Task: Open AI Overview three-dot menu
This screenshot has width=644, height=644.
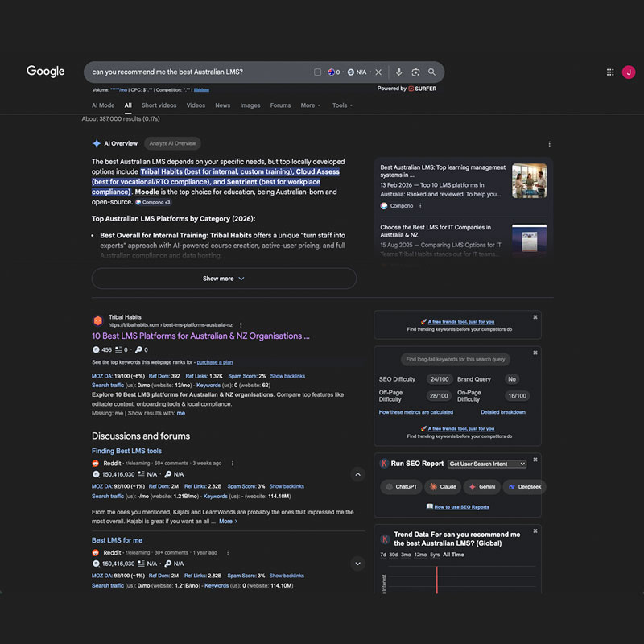Action: point(549,144)
